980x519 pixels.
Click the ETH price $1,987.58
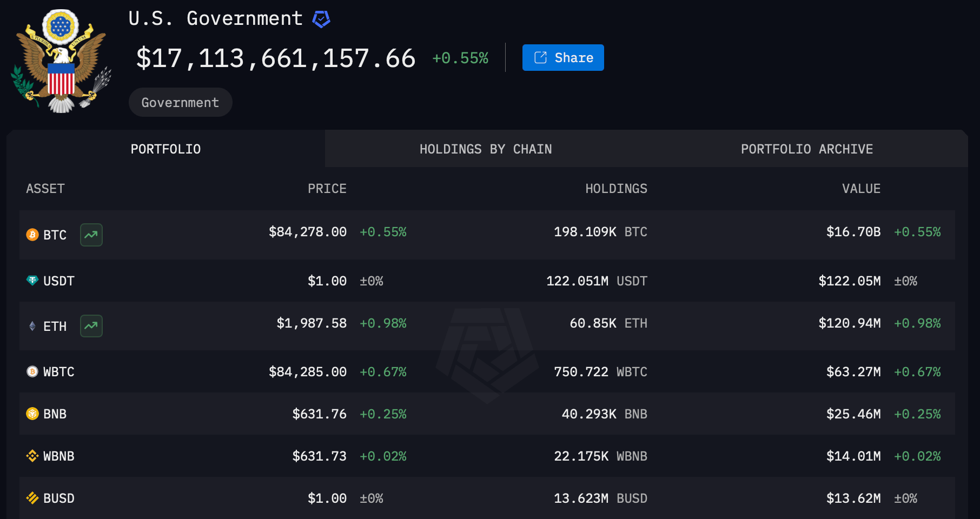tap(312, 323)
